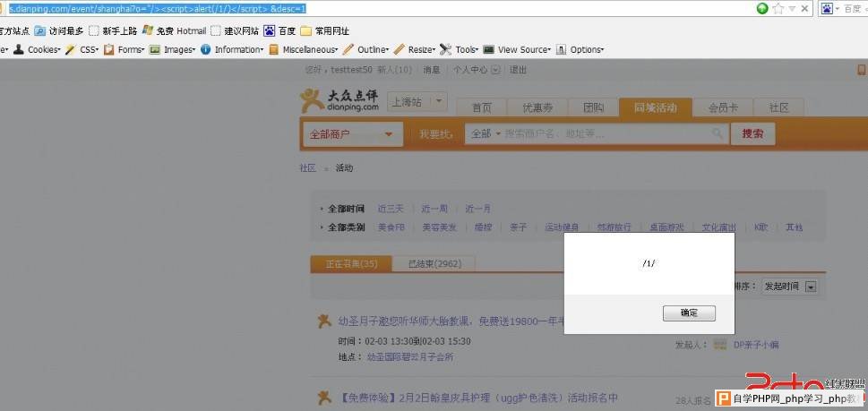Filter by 近三天
Viewport: 868px width, 411px height.
tap(391, 209)
